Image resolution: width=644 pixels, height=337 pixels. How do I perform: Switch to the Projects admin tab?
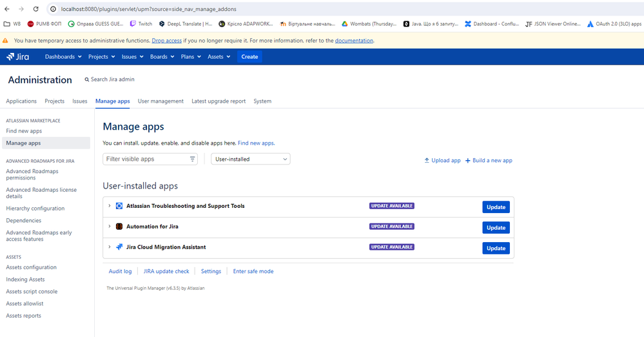[55, 101]
